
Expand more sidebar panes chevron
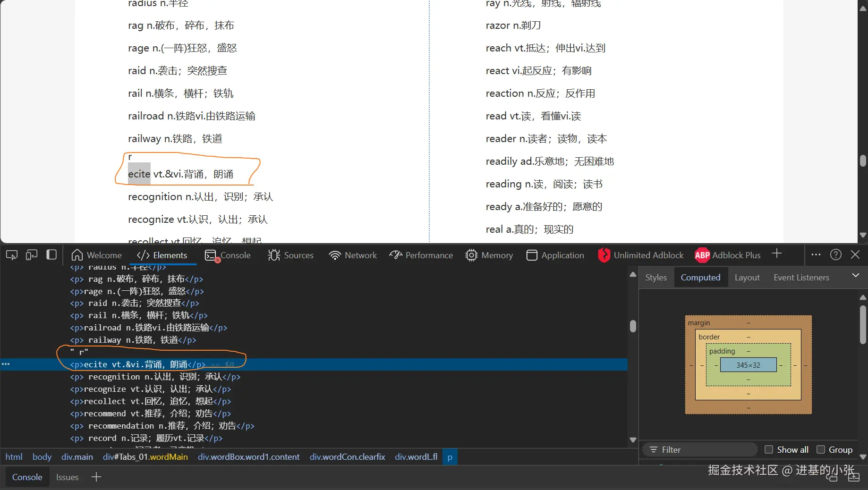coord(855,275)
